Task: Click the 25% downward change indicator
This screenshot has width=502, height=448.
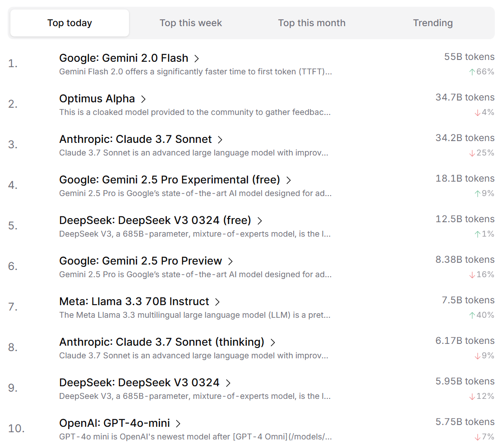Action: [x=482, y=153]
